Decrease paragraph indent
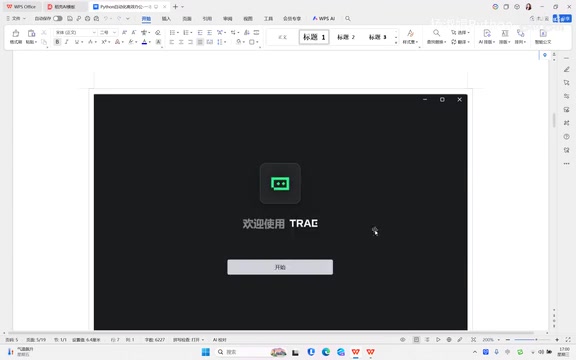 pos(200,33)
